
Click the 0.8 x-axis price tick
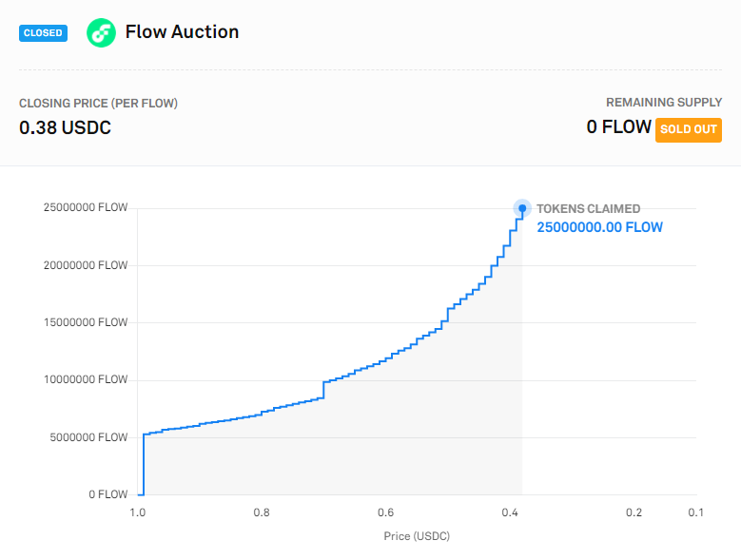tap(262, 513)
